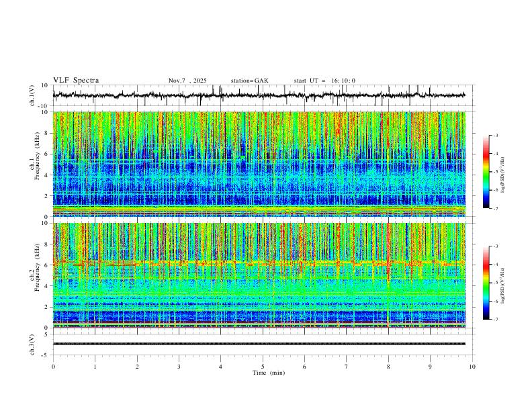Click the "8" kHz tick on ch.1 frequency axis
Image resolution: width=532 pixels, height=411 pixels.
tap(47, 133)
